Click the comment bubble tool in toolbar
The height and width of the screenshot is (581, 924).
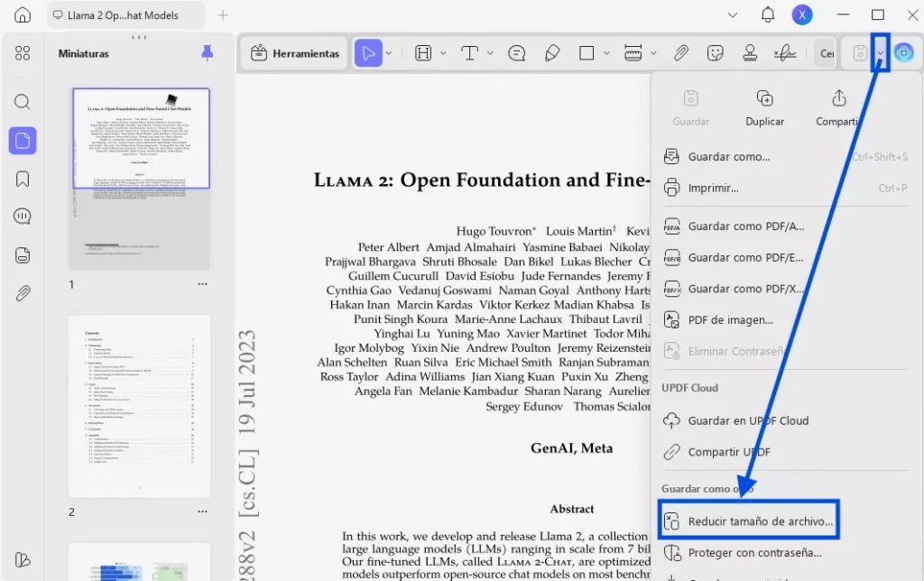pos(517,53)
